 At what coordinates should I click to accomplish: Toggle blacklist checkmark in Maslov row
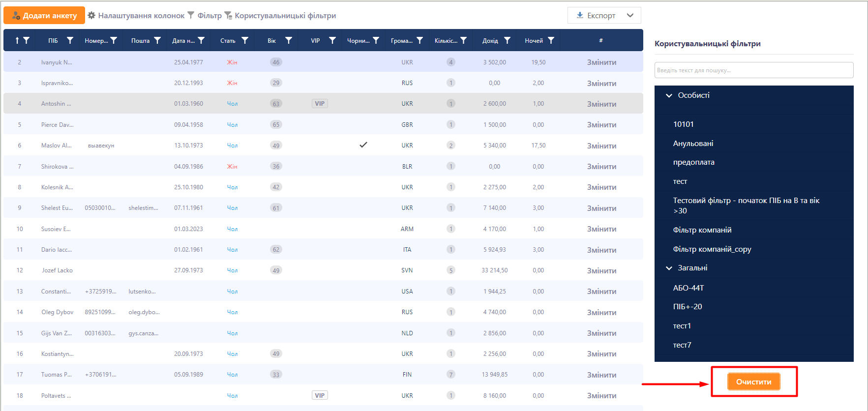pos(363,145)
